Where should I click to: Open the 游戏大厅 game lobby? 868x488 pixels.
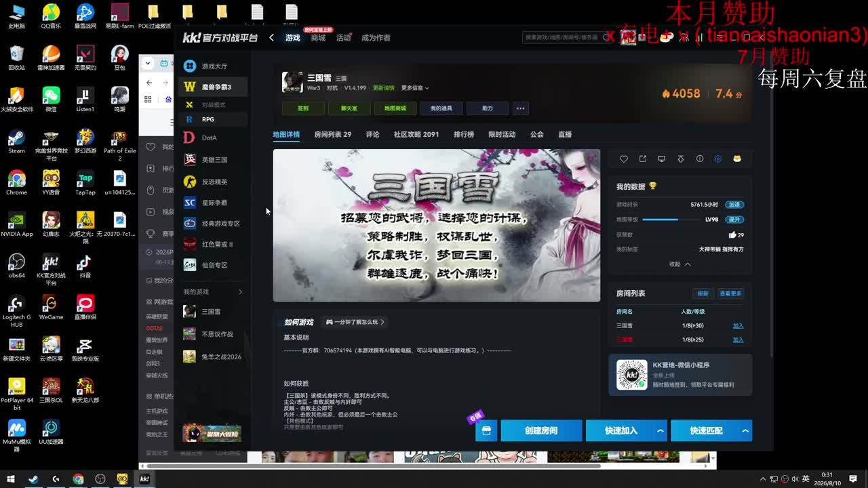click(x=213, y=66)
